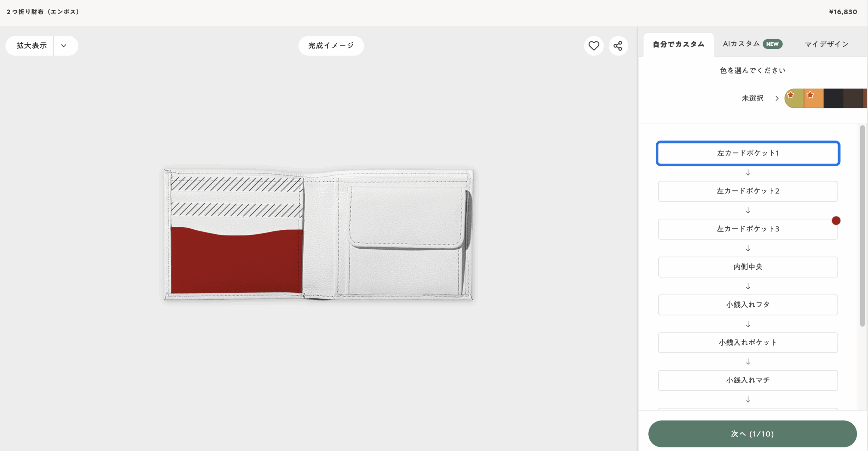Select the 自分でカスタム tab
This screenshot has width=868, height=451.
pos(678,44)
